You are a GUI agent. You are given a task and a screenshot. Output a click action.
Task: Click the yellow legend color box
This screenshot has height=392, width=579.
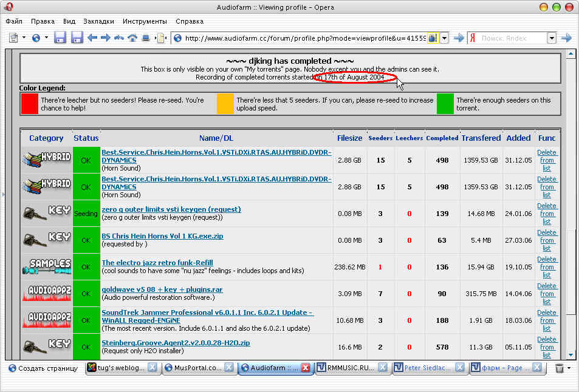point(225,104)
